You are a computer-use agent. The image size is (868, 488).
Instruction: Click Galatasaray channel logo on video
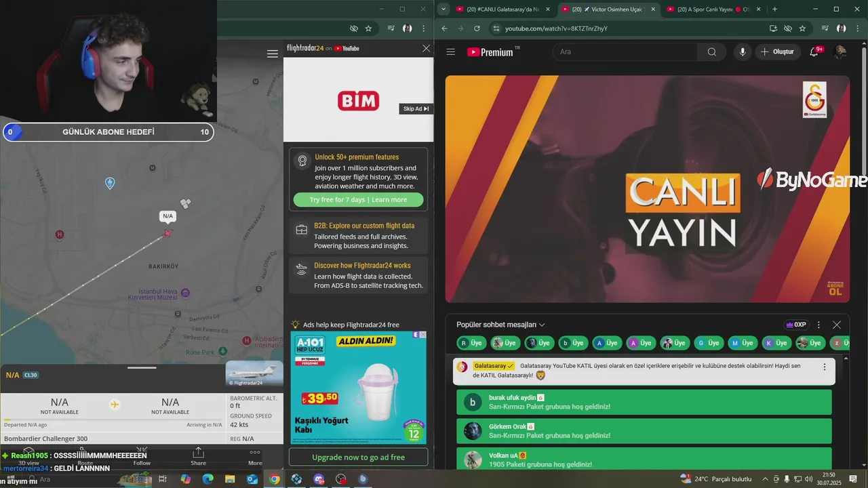pos(814,100)
